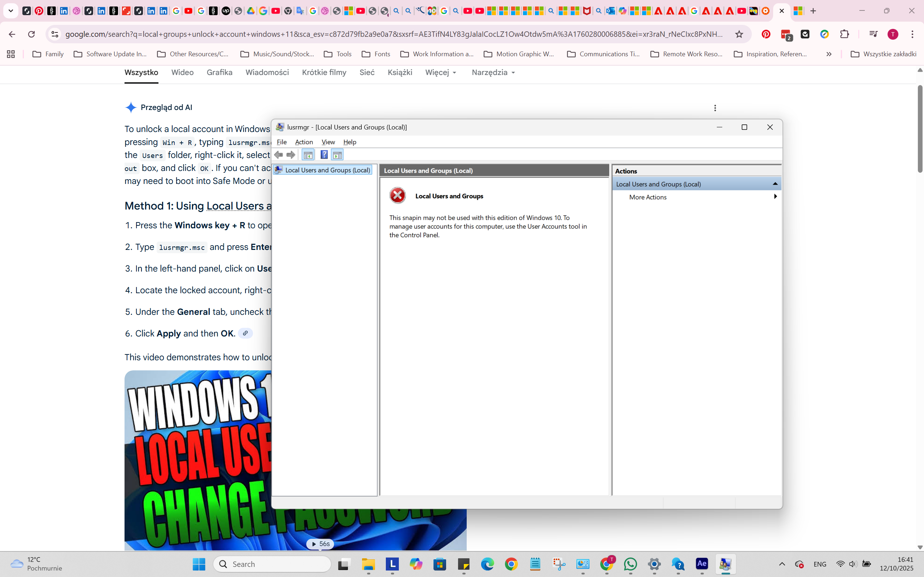924x577 pixels.
Task: Select Local Users and Groups tree node
Action: (327, 170)
